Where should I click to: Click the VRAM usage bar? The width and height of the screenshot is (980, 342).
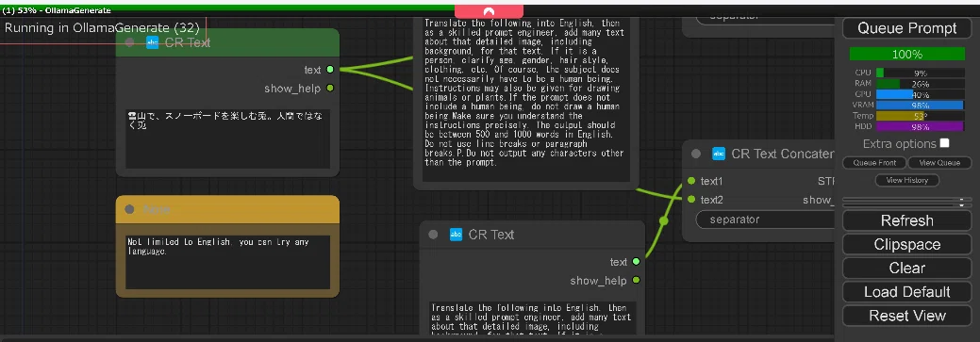pyautogui.click(x=920, y=105)
